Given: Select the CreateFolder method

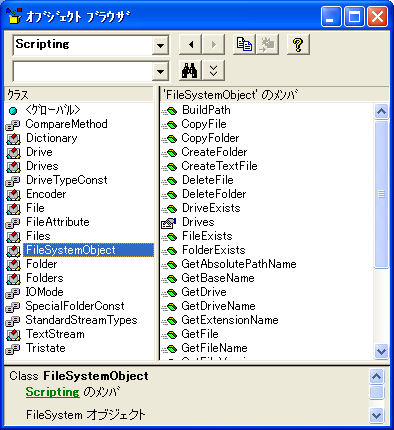Looking at the screenshot, I should (214, 152).
